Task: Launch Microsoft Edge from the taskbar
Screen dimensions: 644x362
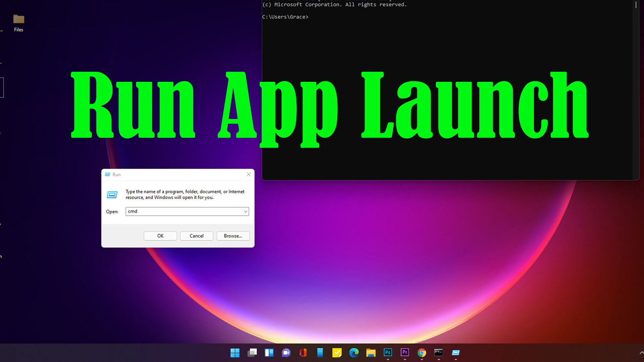Action: click(354, 353)
